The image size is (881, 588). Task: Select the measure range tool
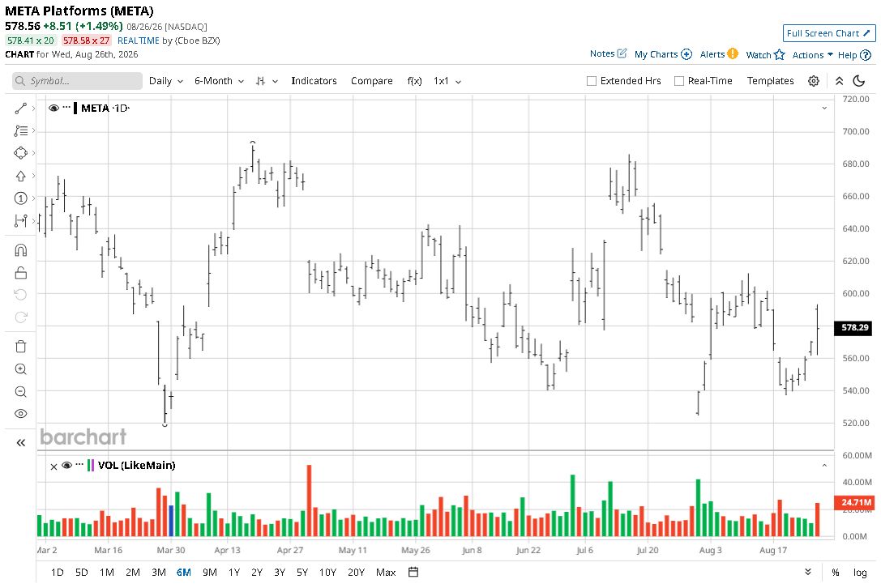tap(21, 221)
